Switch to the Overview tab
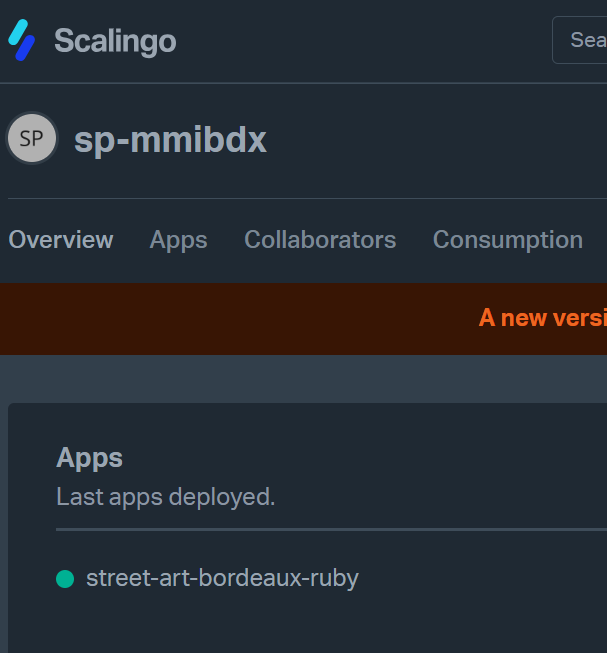 click(x=61, y=240)
